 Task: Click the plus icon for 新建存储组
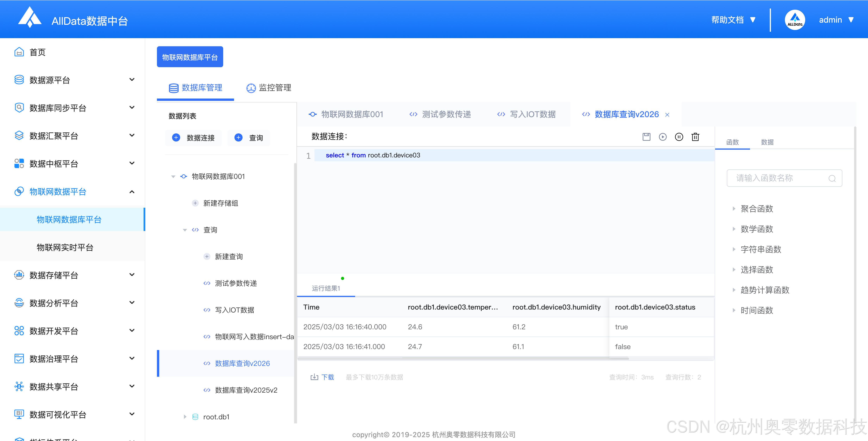[x=195, y=203]
